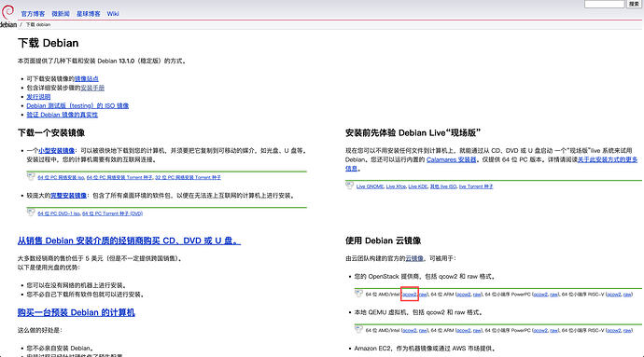Download QEMU RISC-V qcow2 image
644x357 pixels.
coord(614,330)
